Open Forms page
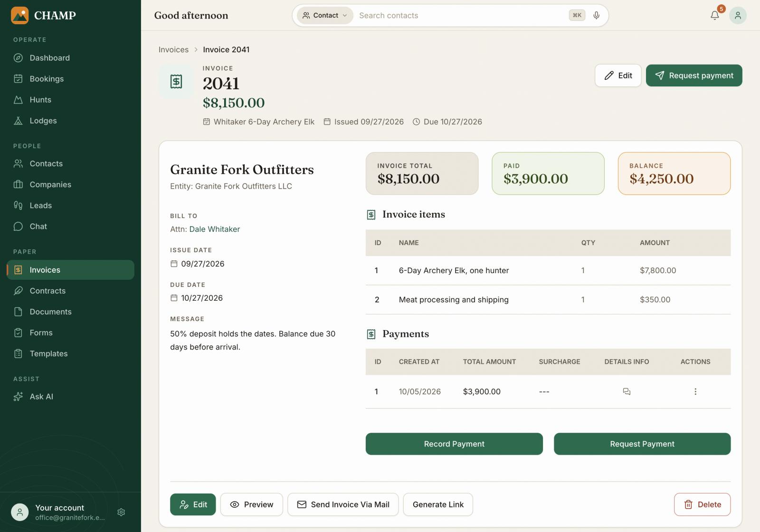The width and height of the screenshot is (760, 532). pyautogui.click(x=70, y=332)
